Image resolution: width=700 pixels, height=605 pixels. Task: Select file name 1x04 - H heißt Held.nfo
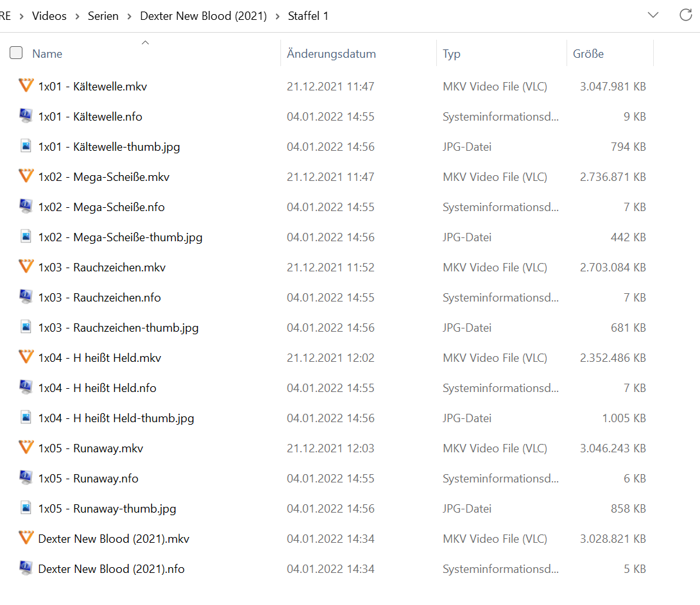(98, 388)
